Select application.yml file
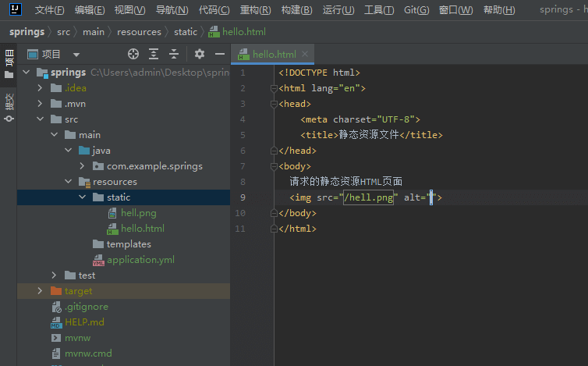 coord(140,260)
